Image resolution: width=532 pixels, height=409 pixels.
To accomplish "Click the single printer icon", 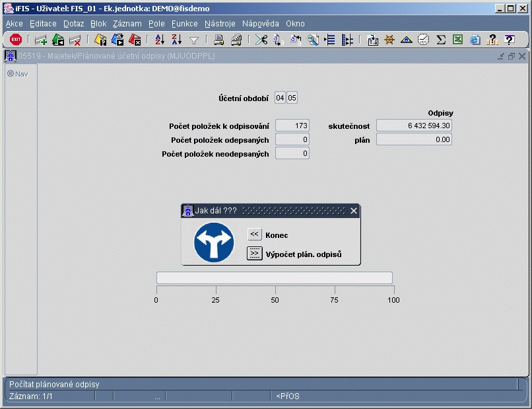I will 219,40.
